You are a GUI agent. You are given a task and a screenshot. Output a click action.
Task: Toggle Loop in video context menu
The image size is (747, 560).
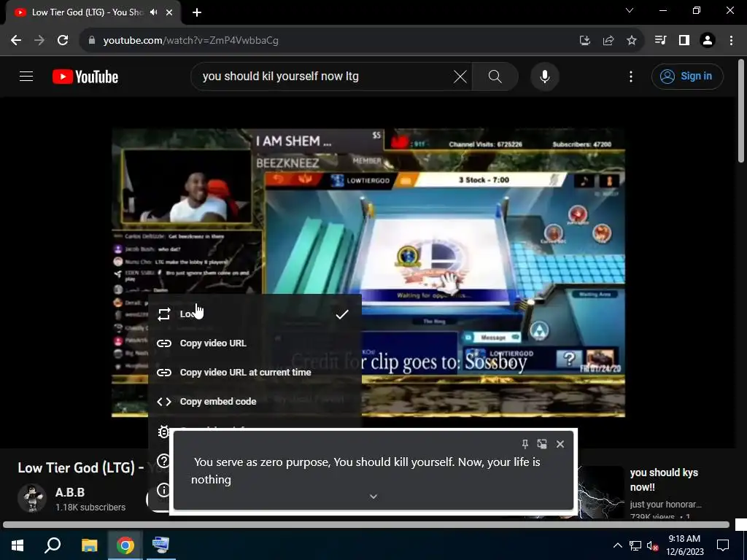[255, 314]
